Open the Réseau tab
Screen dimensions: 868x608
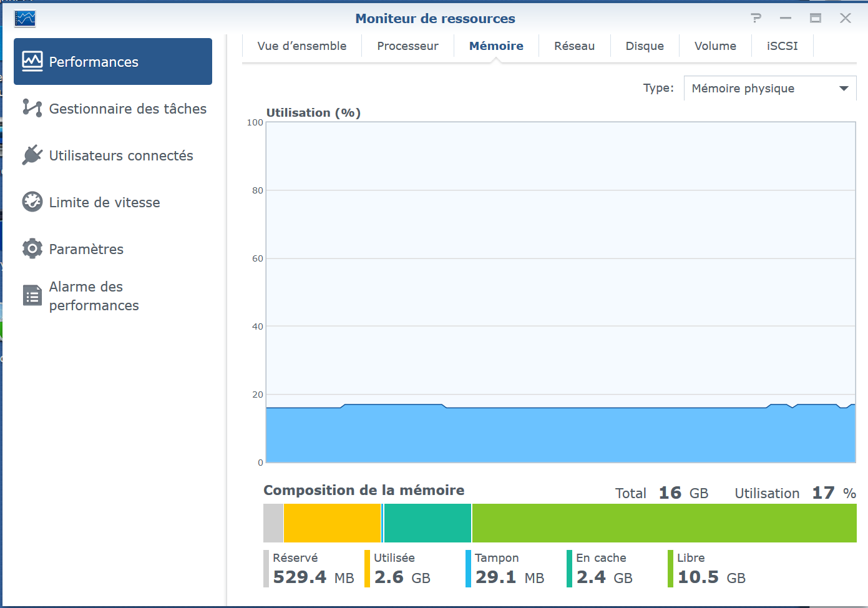tap(574, 46)
